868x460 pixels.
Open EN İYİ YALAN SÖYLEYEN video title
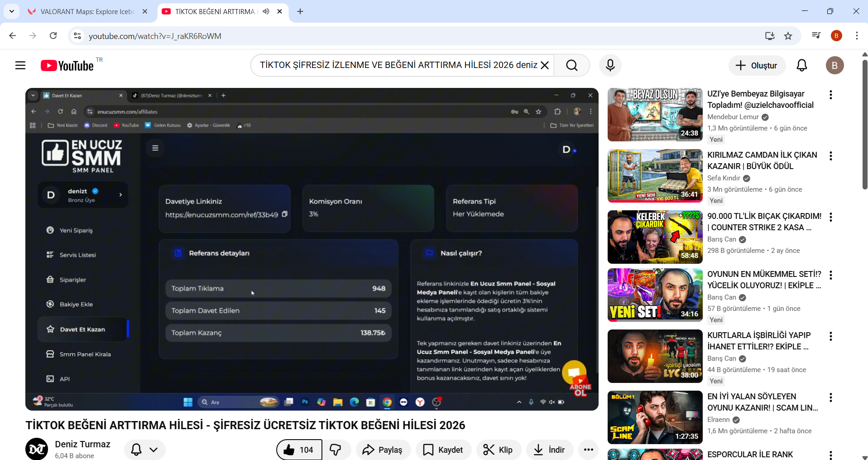(x=762, y=402)
